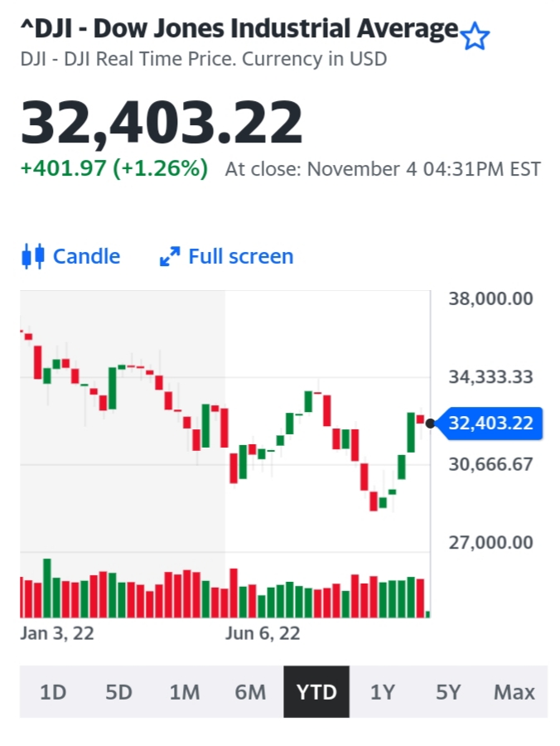Click the blue 32,403.22 price label
The height and width of the screenshot is (746, 560).
pos(490,424)
